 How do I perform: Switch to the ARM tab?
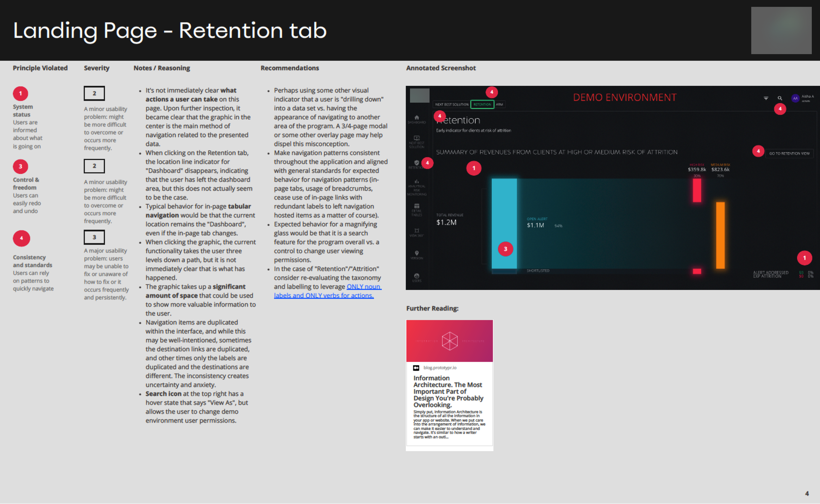[499, 104]
